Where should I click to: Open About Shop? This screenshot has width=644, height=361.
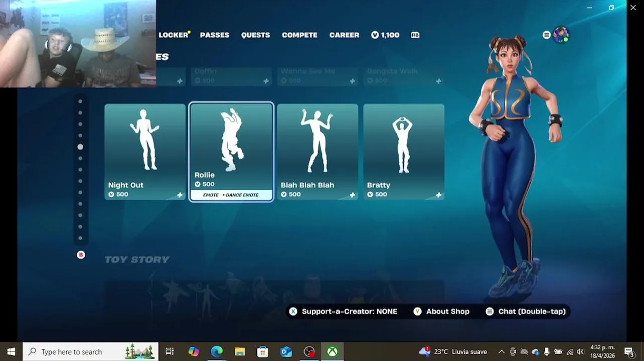(448, 311)
